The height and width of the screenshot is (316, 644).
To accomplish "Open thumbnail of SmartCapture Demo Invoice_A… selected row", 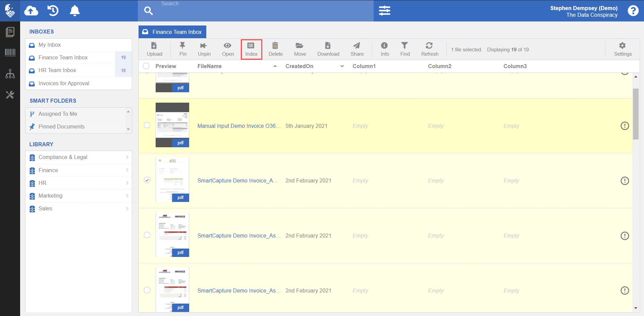I will (x=172, y=180).
